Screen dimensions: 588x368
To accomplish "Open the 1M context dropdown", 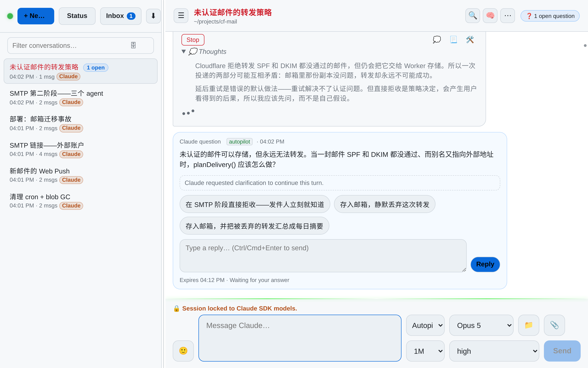I will [x=425, y=351].
